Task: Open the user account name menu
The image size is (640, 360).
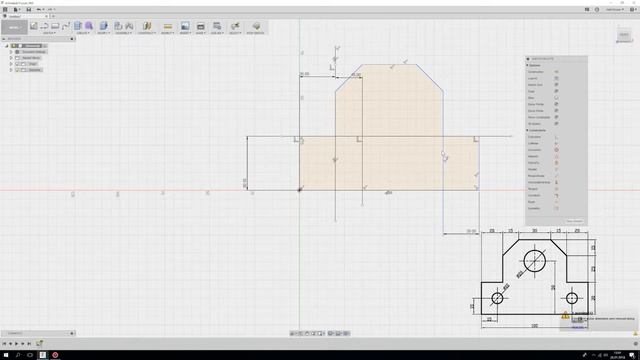Action: tap(614, 9)
